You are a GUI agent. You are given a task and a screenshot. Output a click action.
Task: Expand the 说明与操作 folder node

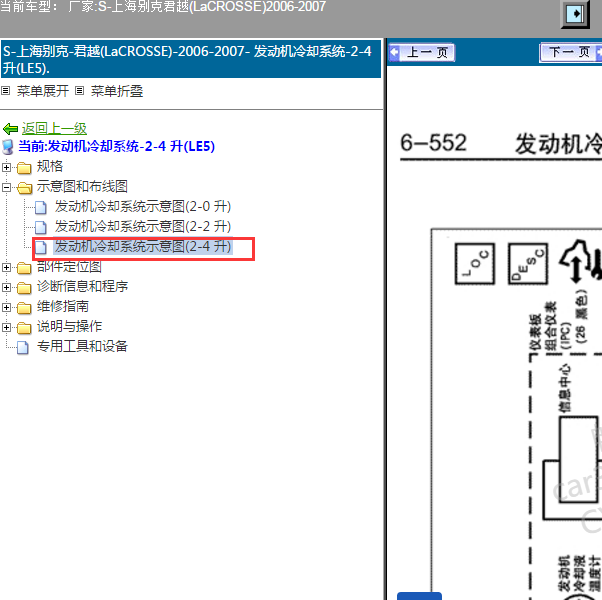pyautogui.click(x=6, y=327)
